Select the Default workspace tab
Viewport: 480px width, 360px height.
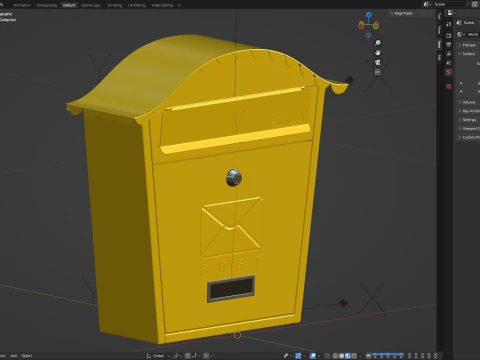coord(69,5)
